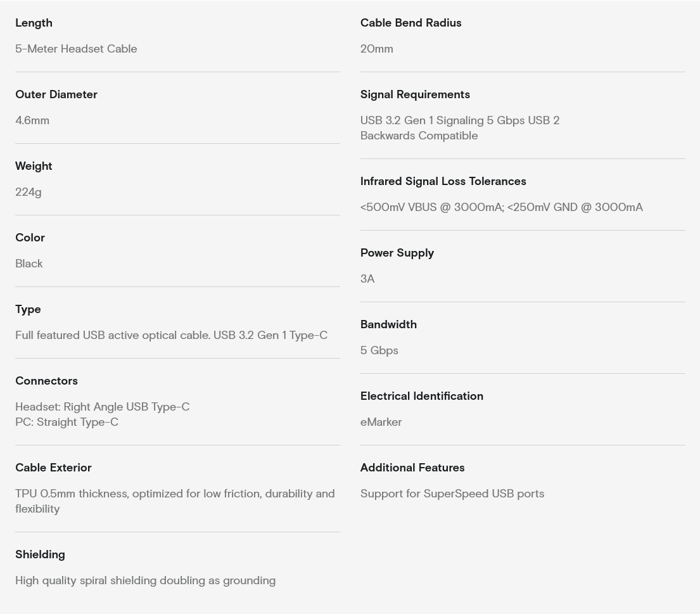Screen dimensions: 700x614
Task: Select the Black color value text
Action: (x=29, y=264)
